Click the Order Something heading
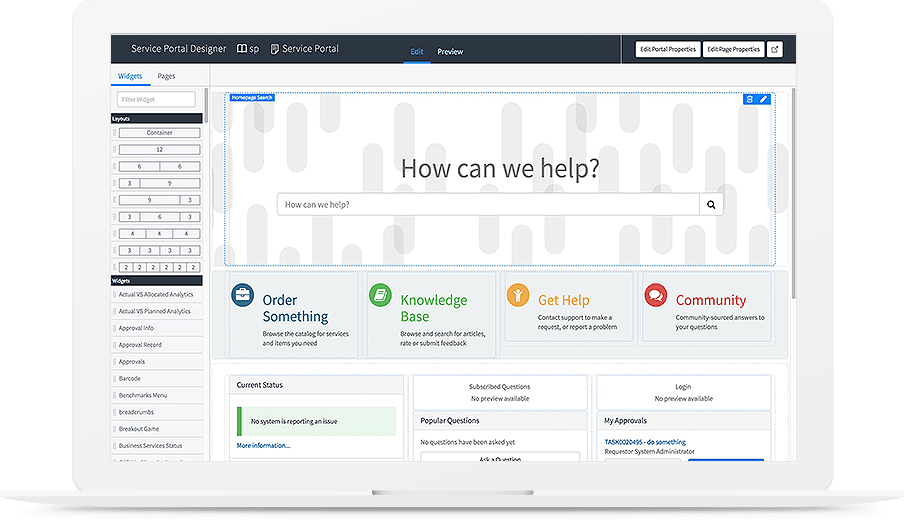This screenshot has height=524, width=904. point(296,308)
